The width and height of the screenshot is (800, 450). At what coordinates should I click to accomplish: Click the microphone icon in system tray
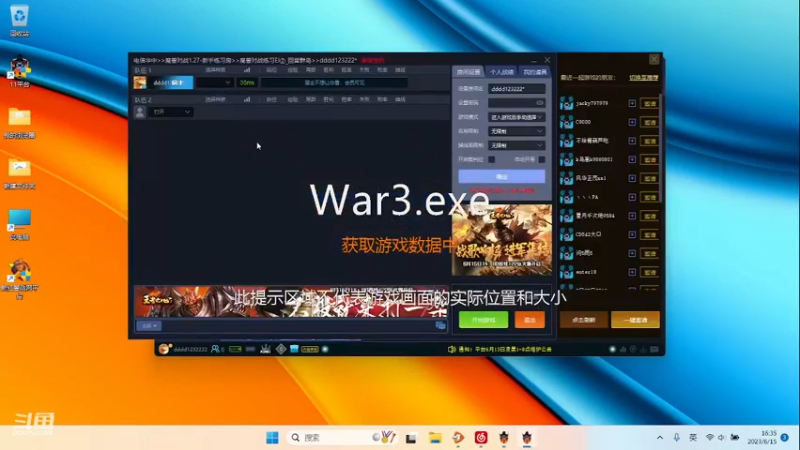click(677, 438)
